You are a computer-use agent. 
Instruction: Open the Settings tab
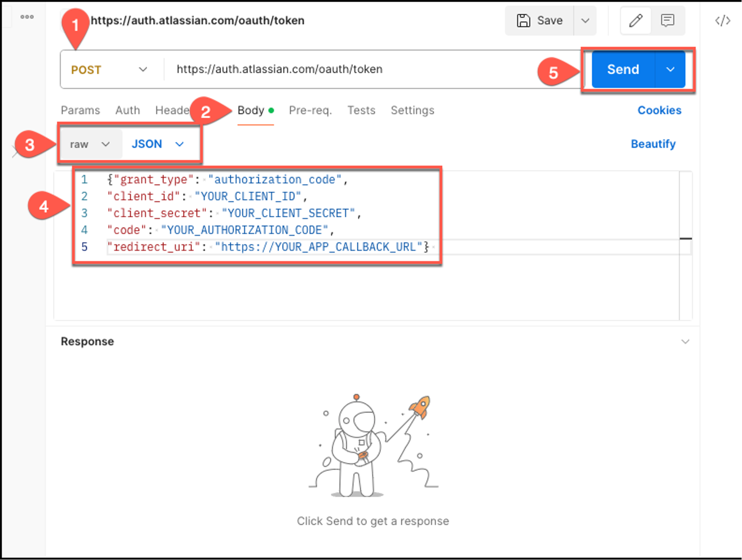point(413,111)
